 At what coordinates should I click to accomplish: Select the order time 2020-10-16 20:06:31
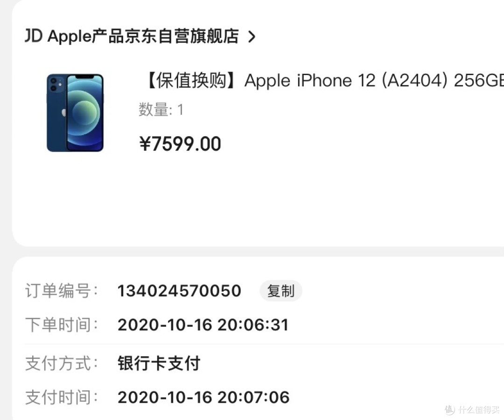[x=203, y=324]
